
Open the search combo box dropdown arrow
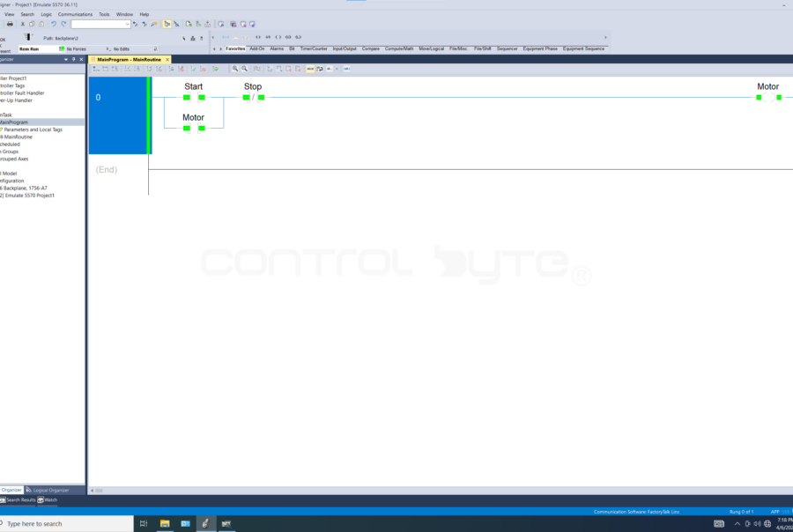click(x=127, y=24)
